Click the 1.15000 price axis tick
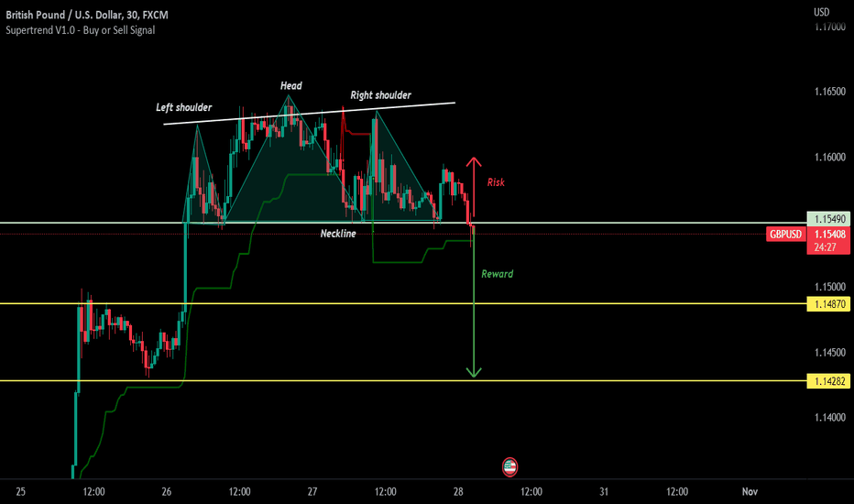Screen dimensions: 854x504 pyautogui.click(x=830, y=287)
